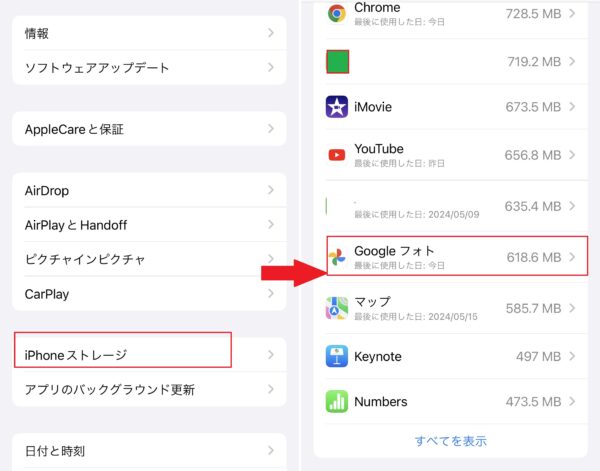Tap the マップ app icon

point(337,308)
